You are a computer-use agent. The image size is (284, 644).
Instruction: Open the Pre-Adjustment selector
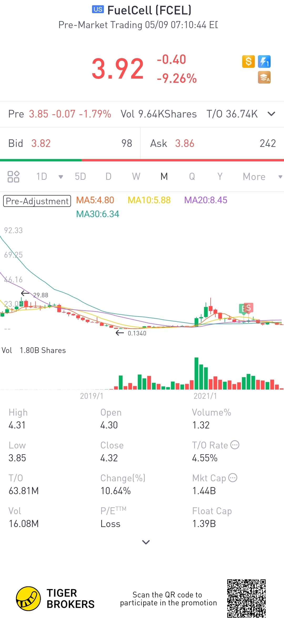coord(37,201)
